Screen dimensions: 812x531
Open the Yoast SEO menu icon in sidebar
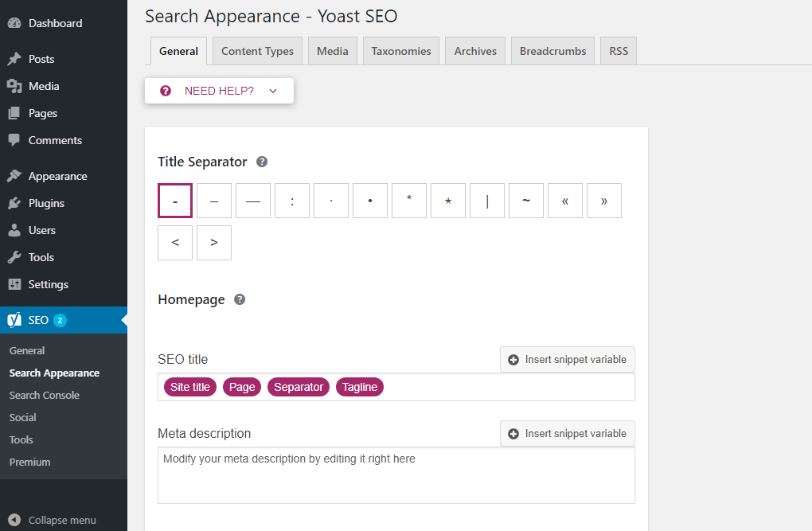17,320
